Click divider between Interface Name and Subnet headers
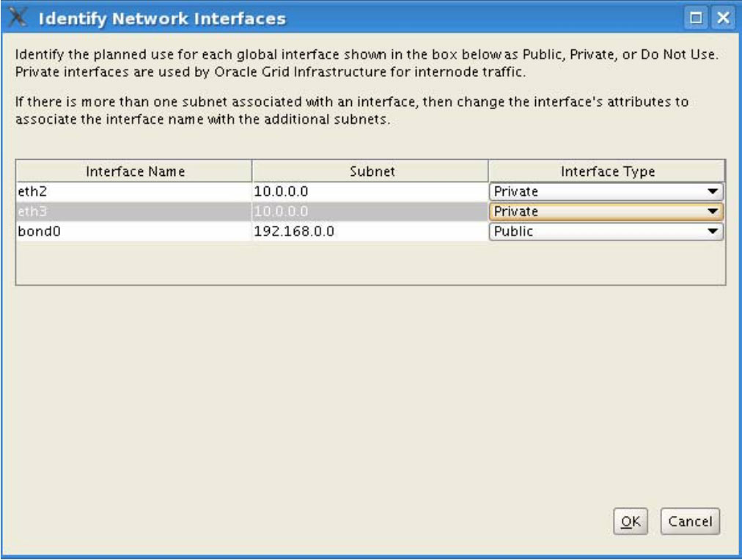 click(252, 172)
